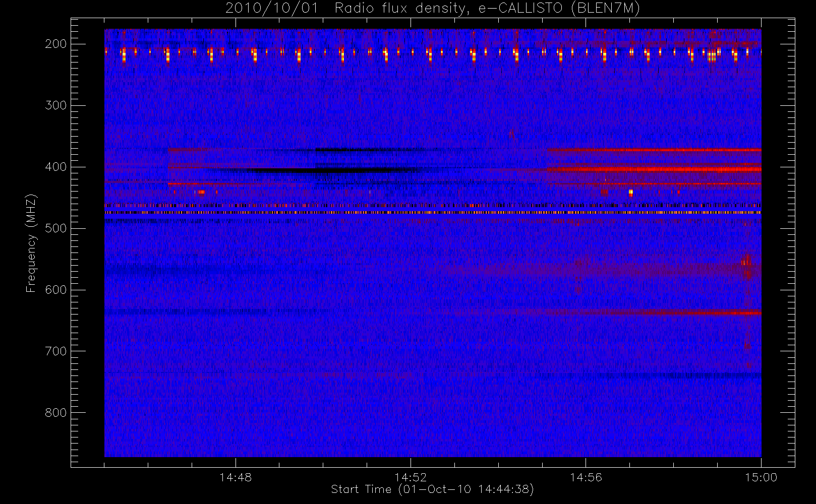Viewport: 816px width, 504px height.
Task: Click the 15:00 time tick label
Action: 761,477
